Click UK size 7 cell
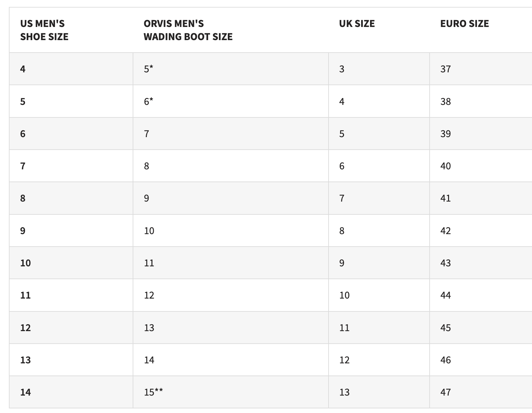 click(x=379, y=198)
